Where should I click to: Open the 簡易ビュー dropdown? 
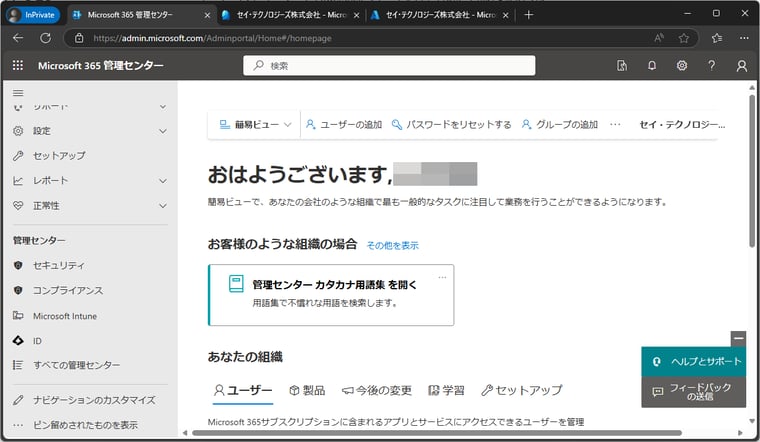[x=255, y=125]
